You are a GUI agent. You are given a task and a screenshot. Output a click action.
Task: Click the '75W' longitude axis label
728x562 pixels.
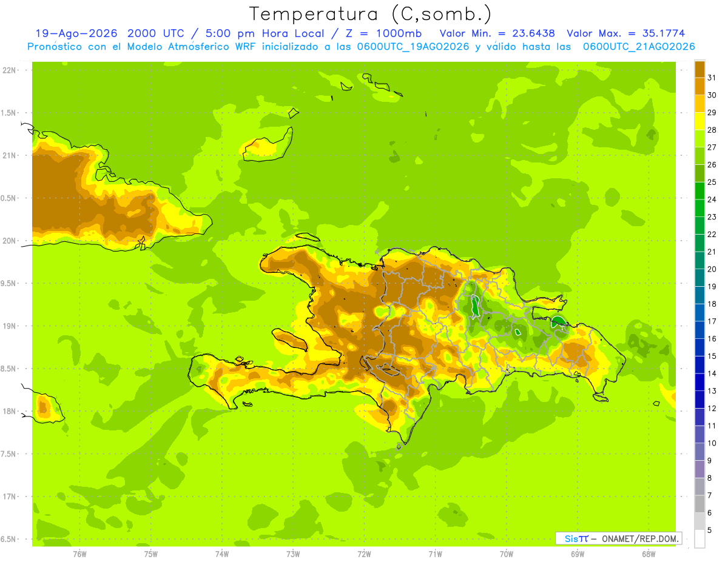tap(151, 554)
